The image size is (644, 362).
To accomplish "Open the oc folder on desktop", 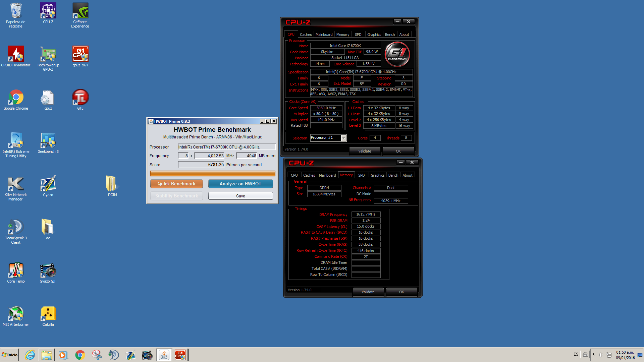I will 48,229.
